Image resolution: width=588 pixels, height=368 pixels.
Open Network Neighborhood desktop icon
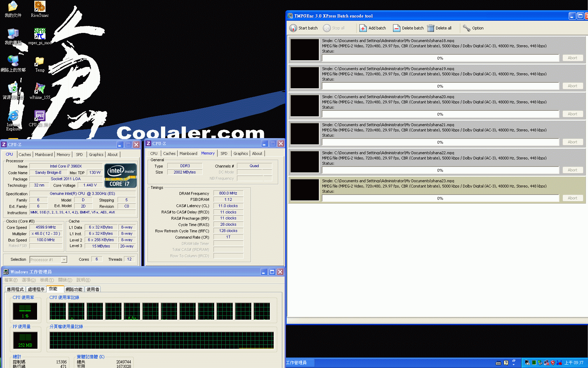pyautogui.click(x=13, y=61)
